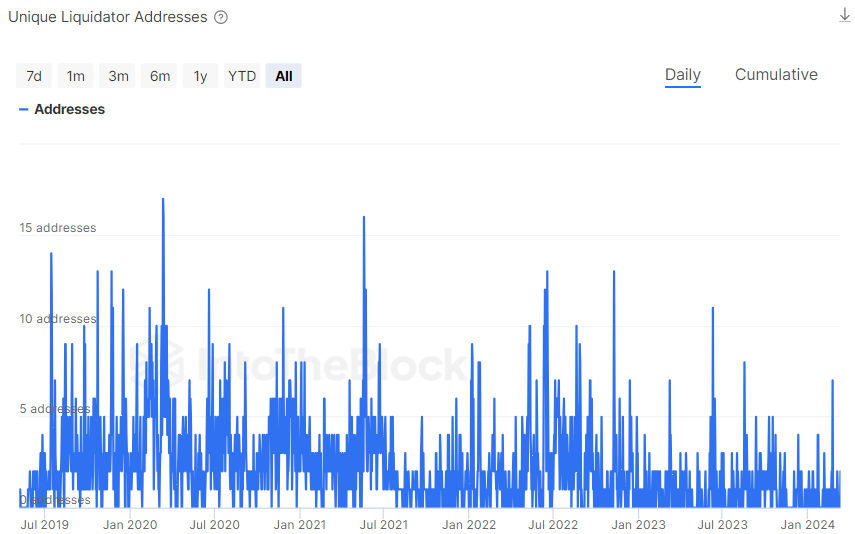Switch the range to 1m
Screen dimensions: 855x534
(76, 76)
